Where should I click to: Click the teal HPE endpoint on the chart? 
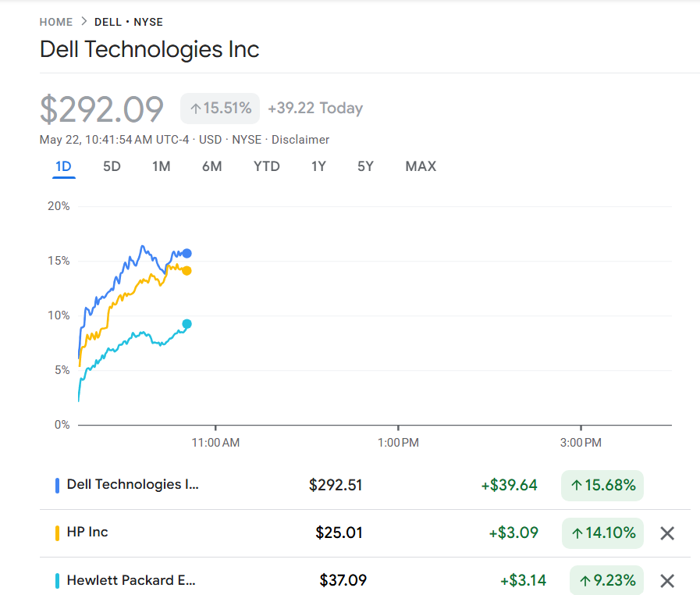point(187,324)
